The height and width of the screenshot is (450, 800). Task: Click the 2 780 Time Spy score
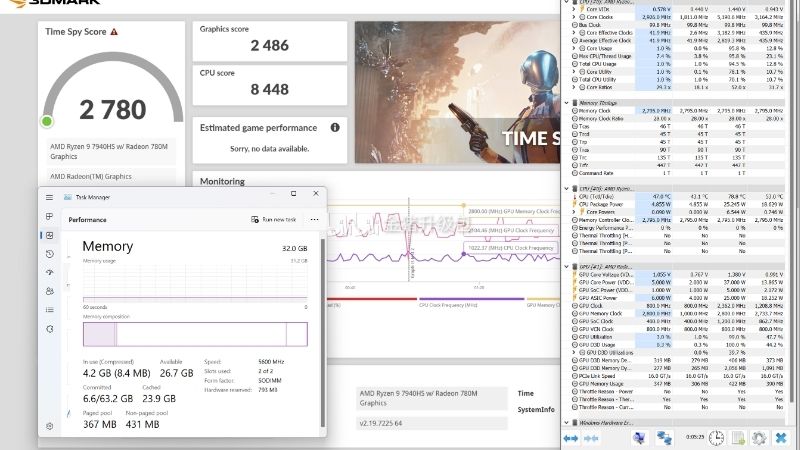point(113,110)
